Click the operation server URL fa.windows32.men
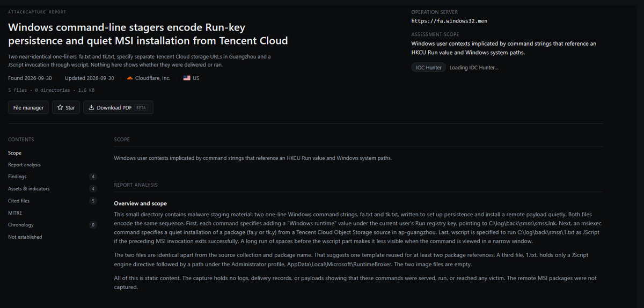Image resolution: width=644 pixels, height=308 pixels. (x=449, y=21)
